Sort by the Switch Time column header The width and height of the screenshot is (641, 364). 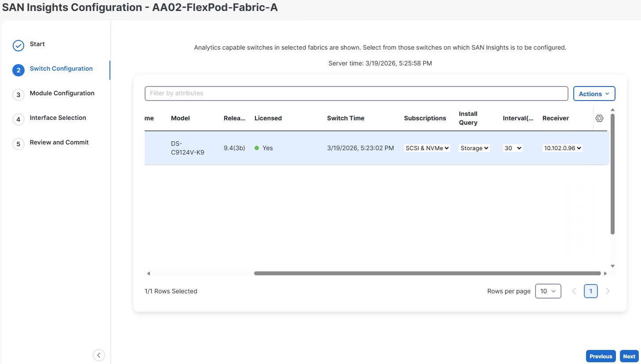click(x=346, y=118)
